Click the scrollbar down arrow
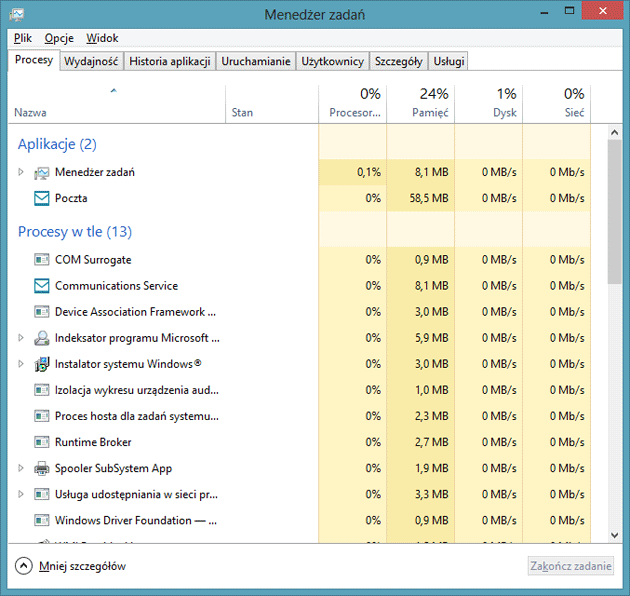This screenshot has width=630, height=596. pos(614,535)
